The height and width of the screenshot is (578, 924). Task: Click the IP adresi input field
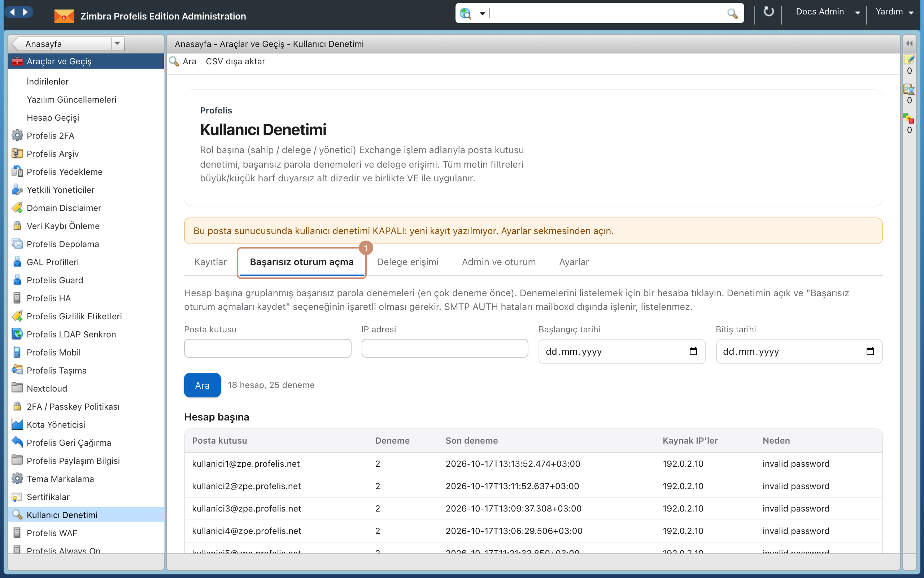click(x=445, y=348)
